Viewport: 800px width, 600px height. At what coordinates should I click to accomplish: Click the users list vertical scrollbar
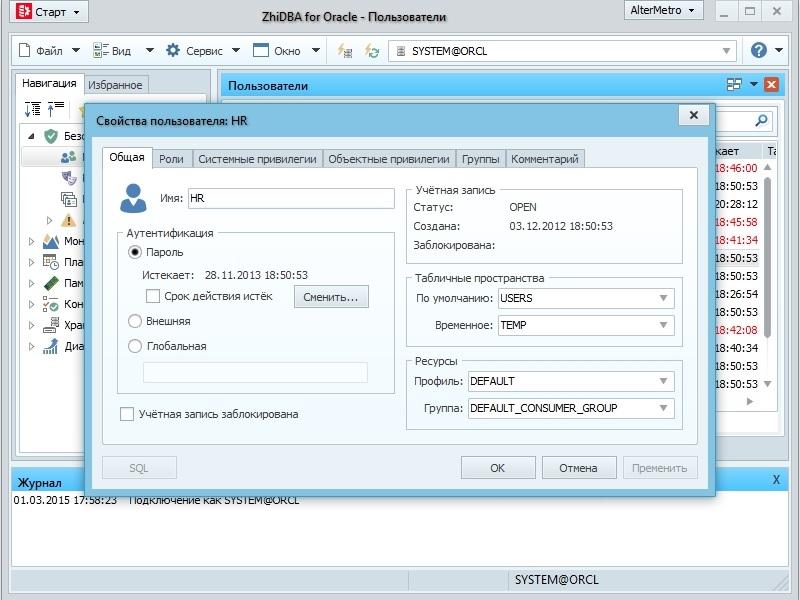click(x=767, y=257)
